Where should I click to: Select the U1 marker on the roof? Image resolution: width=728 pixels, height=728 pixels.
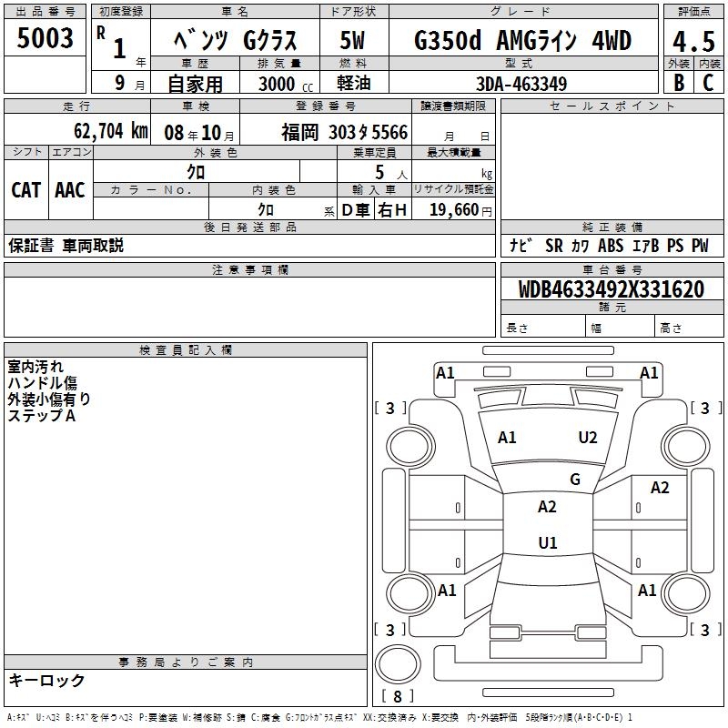[x=547, y=542]
